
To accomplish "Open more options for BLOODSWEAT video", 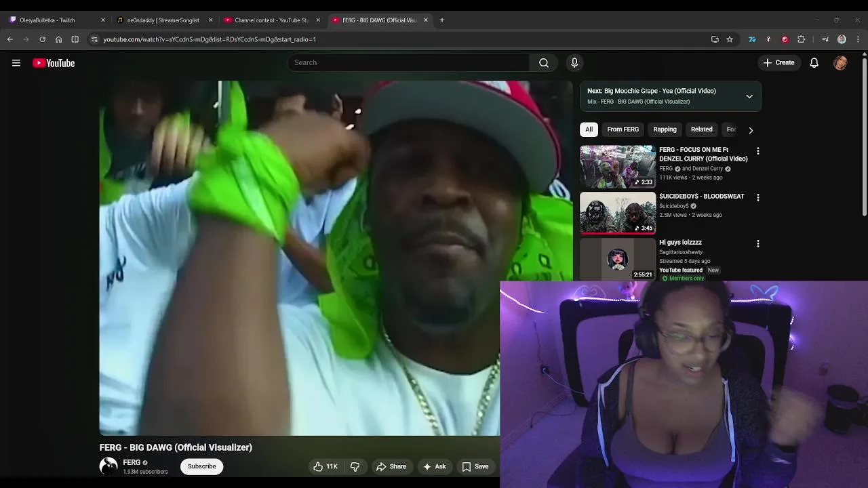I will coord(758,197).
